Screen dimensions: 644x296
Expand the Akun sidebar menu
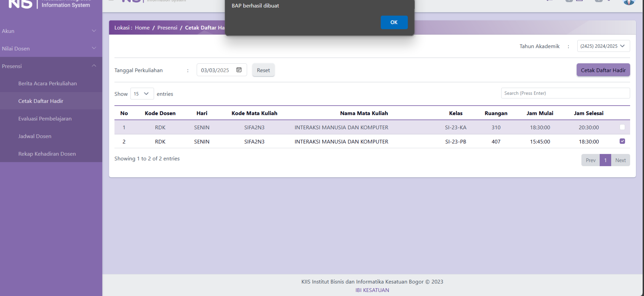[x=49, y=31]
